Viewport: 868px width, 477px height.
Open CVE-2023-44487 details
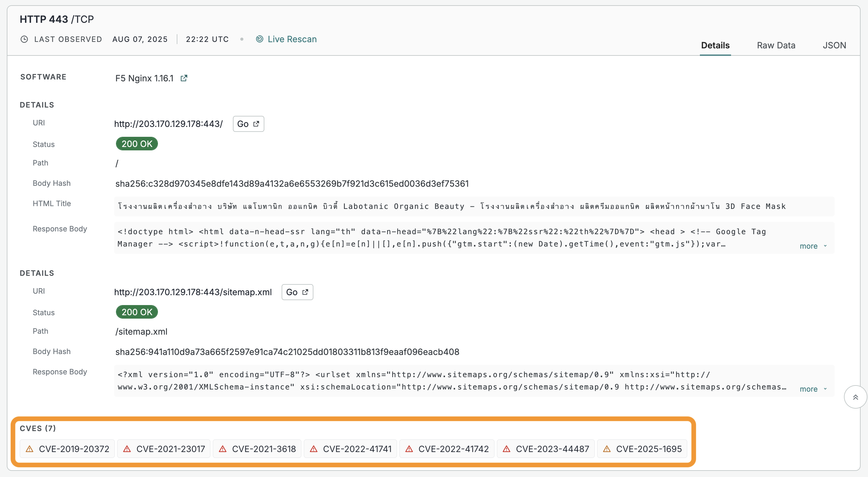point(546,448)
